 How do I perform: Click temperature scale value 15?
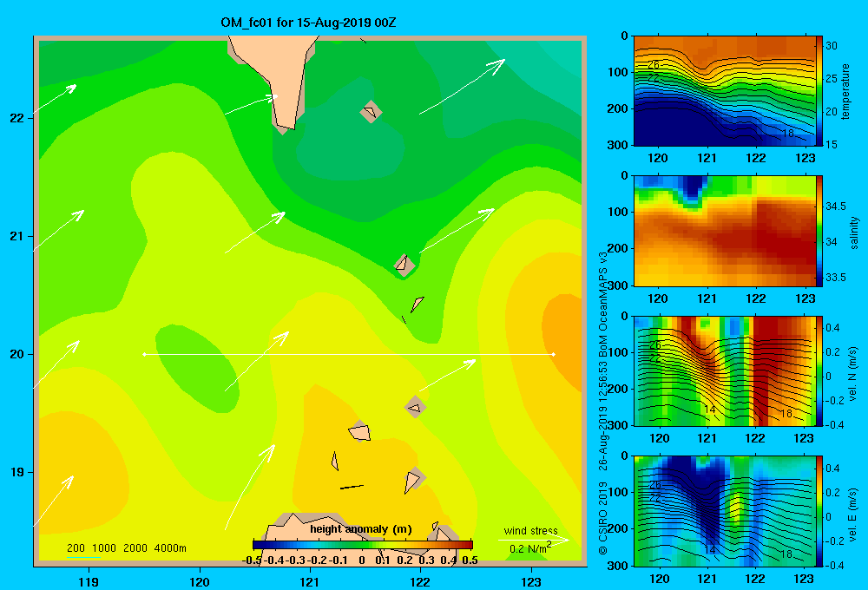tap(832, 144)
